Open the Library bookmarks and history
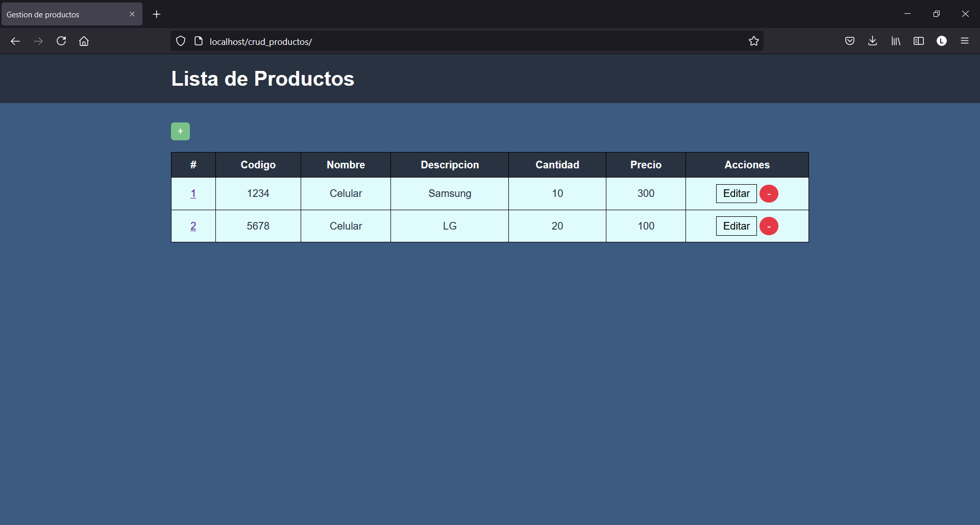 pos(896,41)
